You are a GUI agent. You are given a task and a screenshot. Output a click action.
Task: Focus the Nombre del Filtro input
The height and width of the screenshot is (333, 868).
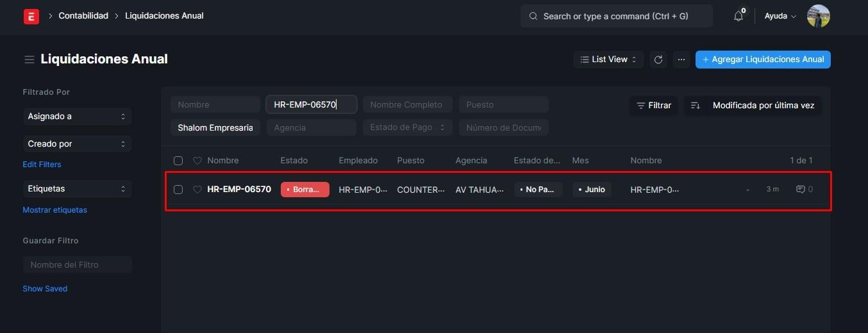coord(77,264)
